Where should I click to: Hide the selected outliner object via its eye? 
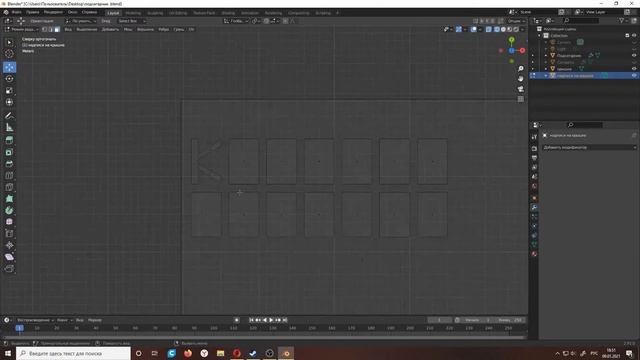[634, 76]
